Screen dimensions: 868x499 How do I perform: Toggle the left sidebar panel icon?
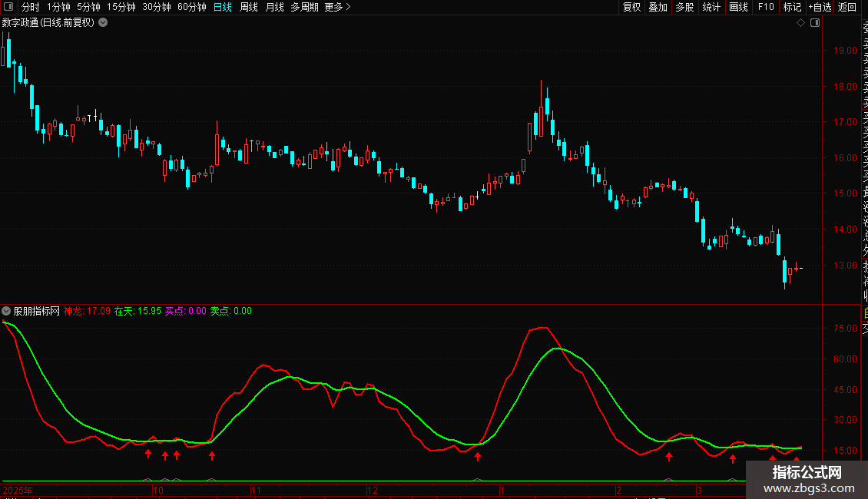9,7
